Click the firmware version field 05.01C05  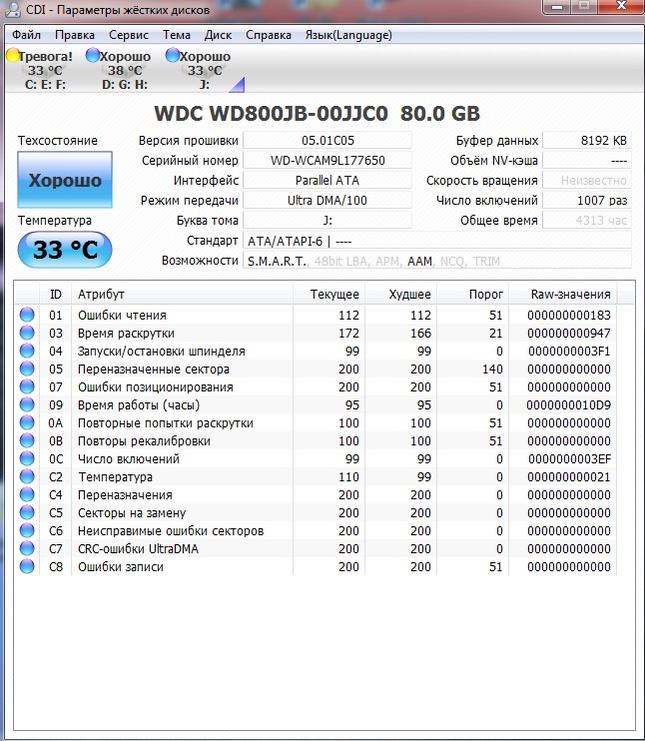click(x=327, y=140)
